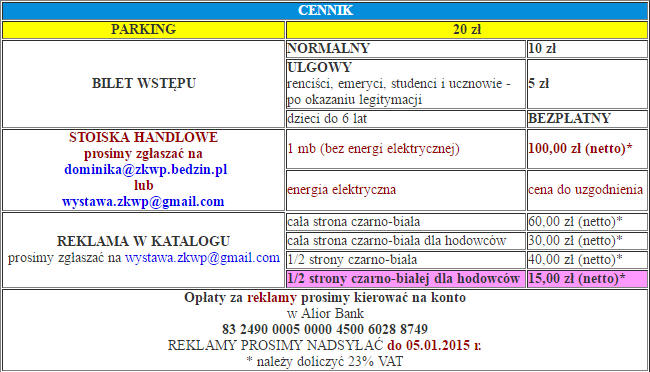Select the ULGOWY discounted ticket cell
Screen dimensions: 650x372
[x=405, y=84]
